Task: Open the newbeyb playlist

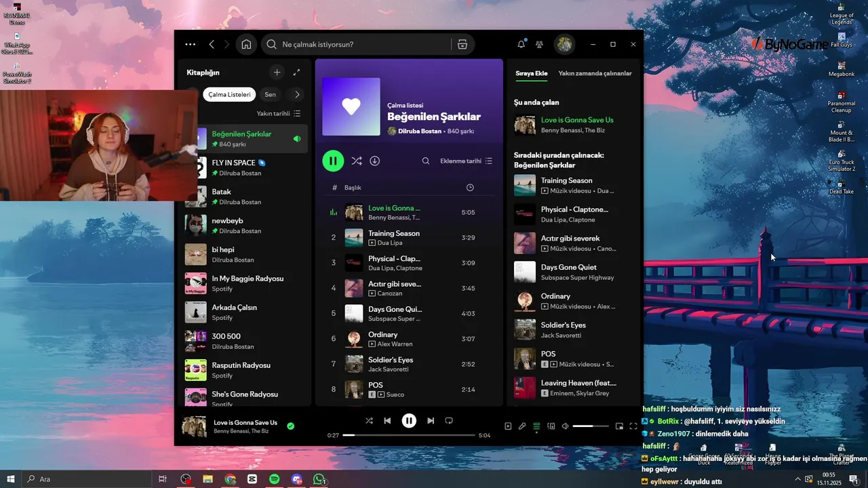Action: 245,225
